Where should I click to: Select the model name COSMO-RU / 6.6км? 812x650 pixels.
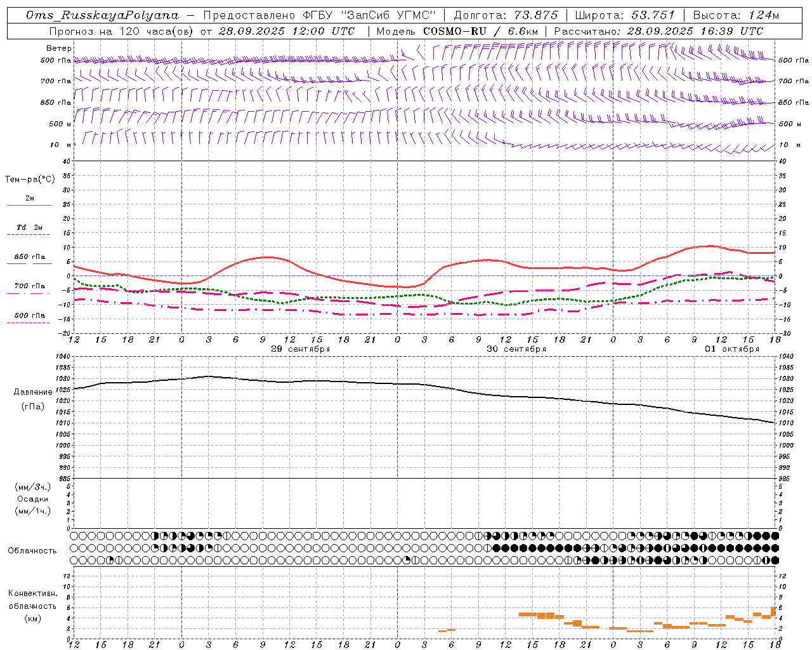click(481, 31)
